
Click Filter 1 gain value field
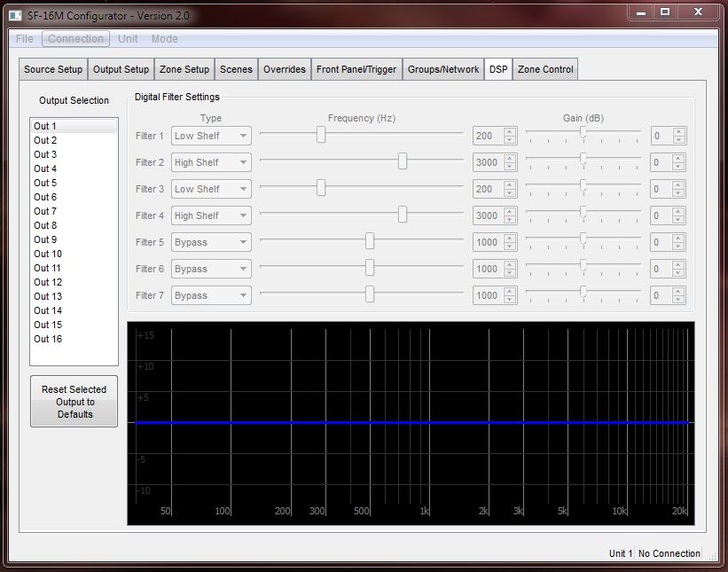click(661, 136)
